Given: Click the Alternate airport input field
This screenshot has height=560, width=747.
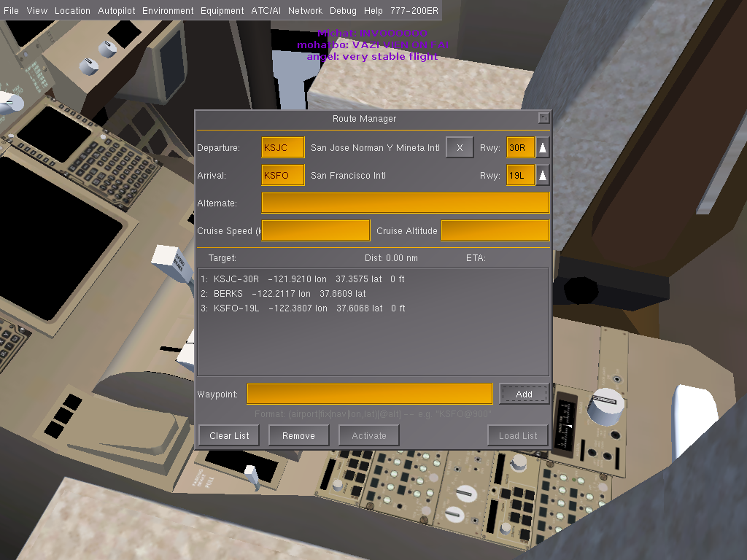Looking at the screenshot, I should 405,203.
